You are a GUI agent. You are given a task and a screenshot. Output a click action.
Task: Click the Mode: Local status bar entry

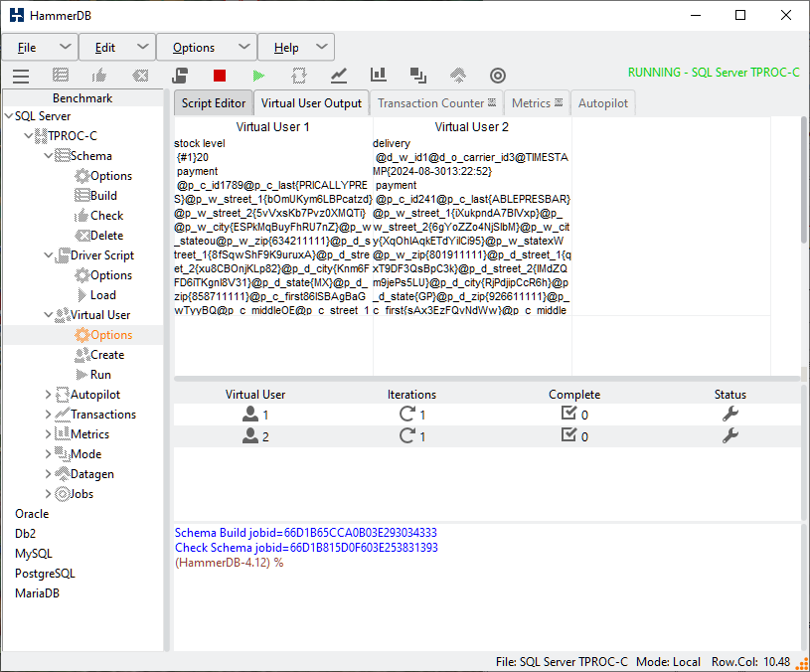[x=668, y=662]
